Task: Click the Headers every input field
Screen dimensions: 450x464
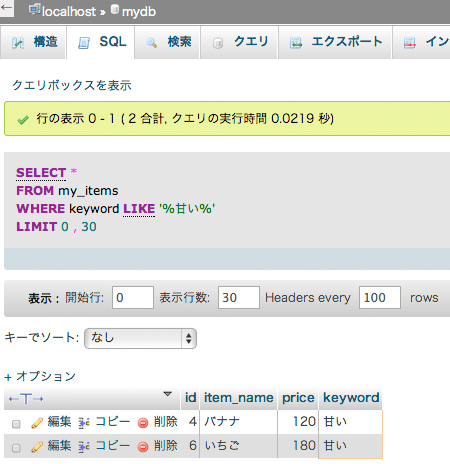Action: [380, 297]
